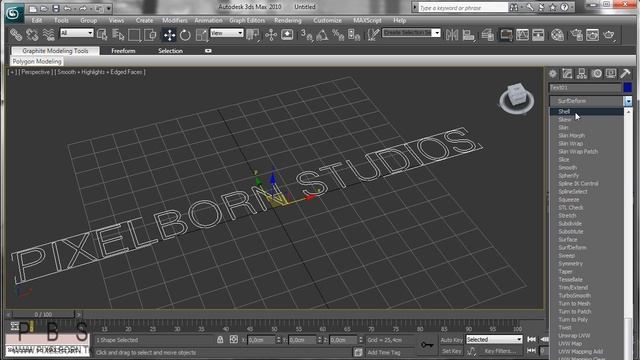The height and width of the screenshot is (360, 640).
Task: Open the Display command panel tab
Action: (611, 74)
